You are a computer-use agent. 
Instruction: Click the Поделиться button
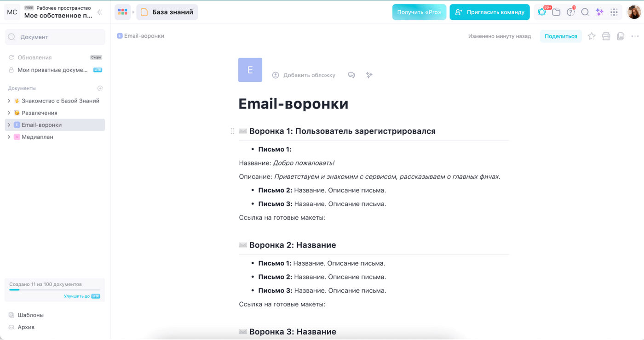click(561, 36)
